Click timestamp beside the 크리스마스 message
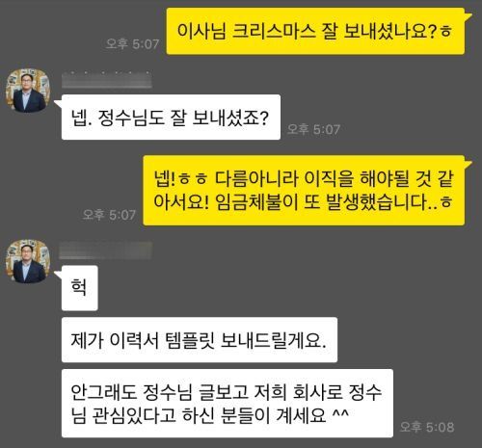Screen dimensions: 482x448 (x=132, y=44)
